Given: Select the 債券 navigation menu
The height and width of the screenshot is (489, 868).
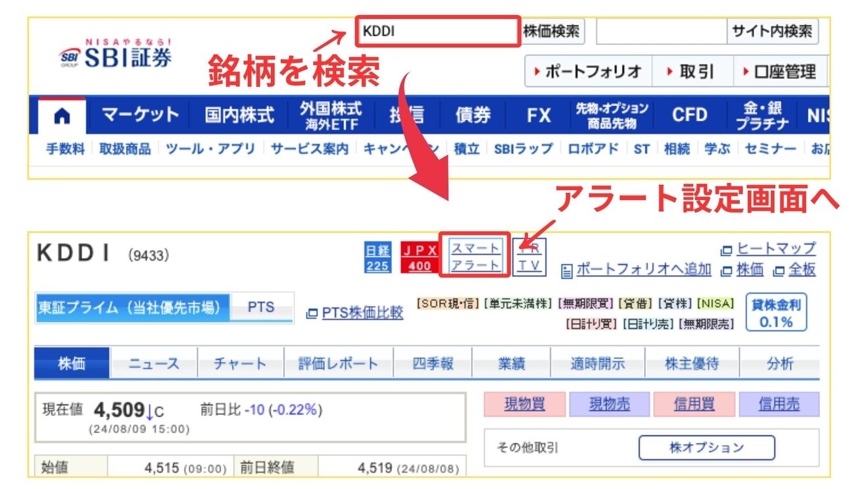Looking at the screenshot, I should click(x=473, y=115).
